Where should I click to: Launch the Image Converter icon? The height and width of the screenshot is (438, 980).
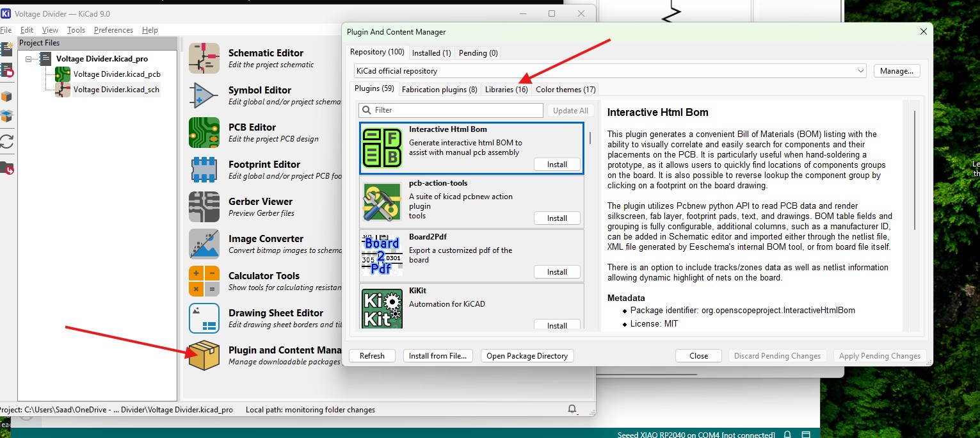pos(204,244)
